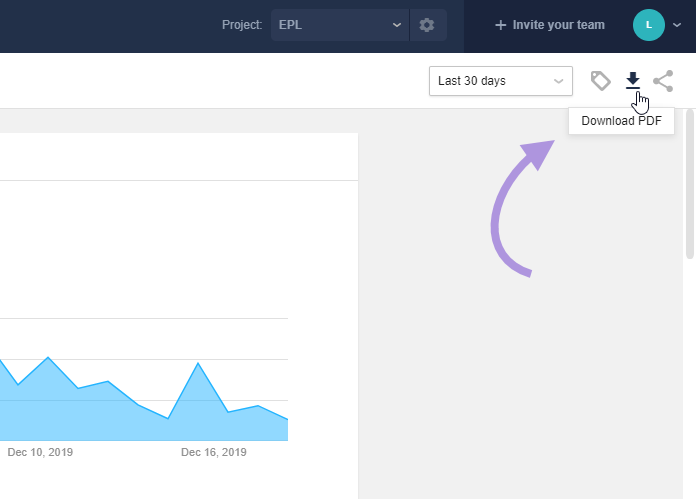The image size is (696, 499).
Task: Open project settings gear icon
Action: [x=427, y=25]
